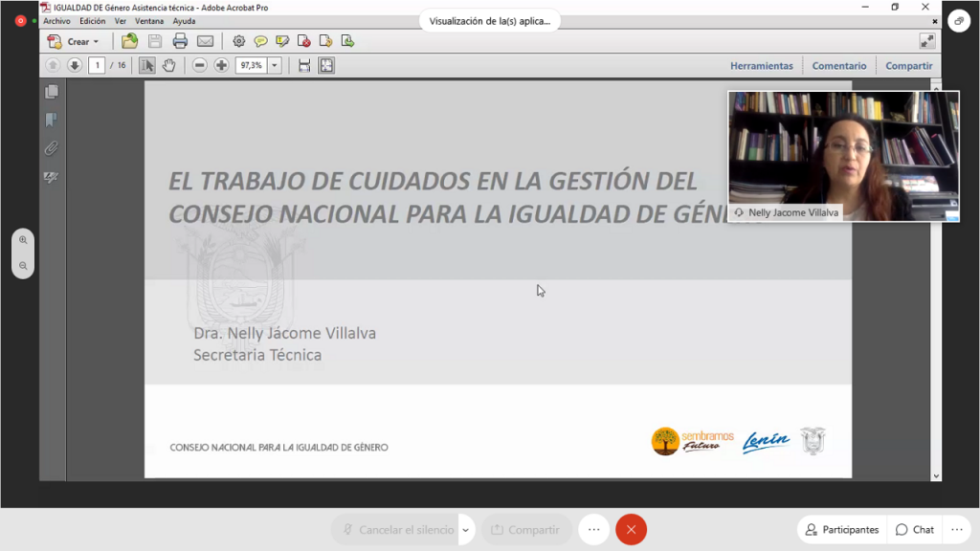Show the signatures panel
980x551 pixels.
click(x=52, y=177)
